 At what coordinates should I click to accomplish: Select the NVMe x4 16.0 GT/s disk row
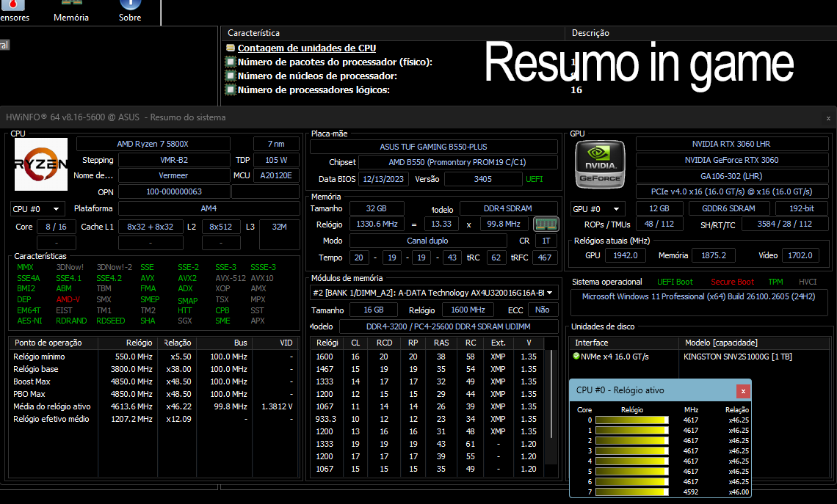[700, 357]
